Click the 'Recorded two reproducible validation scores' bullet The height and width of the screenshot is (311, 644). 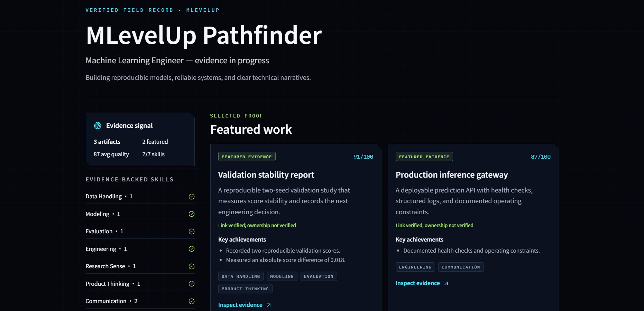[x=283, y=251]
